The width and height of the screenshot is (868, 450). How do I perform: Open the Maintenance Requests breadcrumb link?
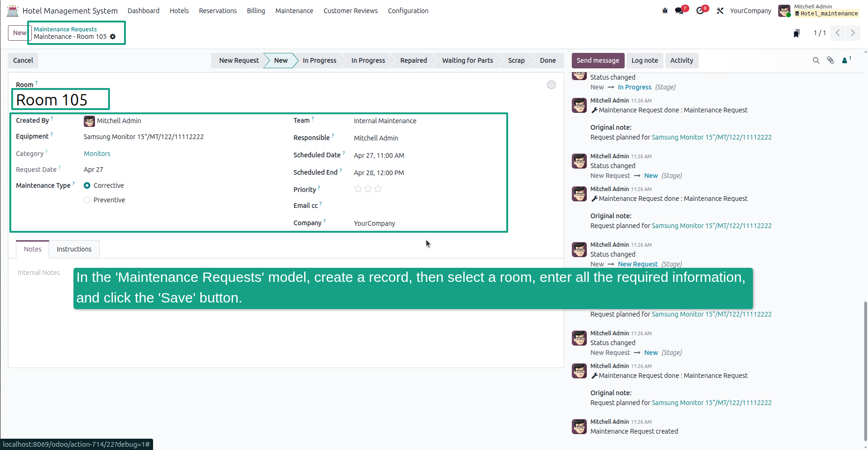pos(65,29)
